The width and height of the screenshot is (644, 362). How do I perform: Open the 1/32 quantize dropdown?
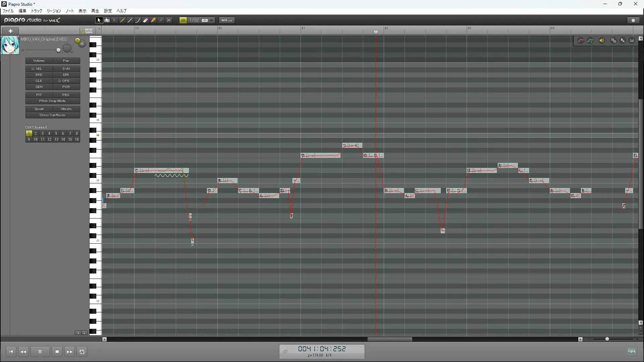[212, 20]
